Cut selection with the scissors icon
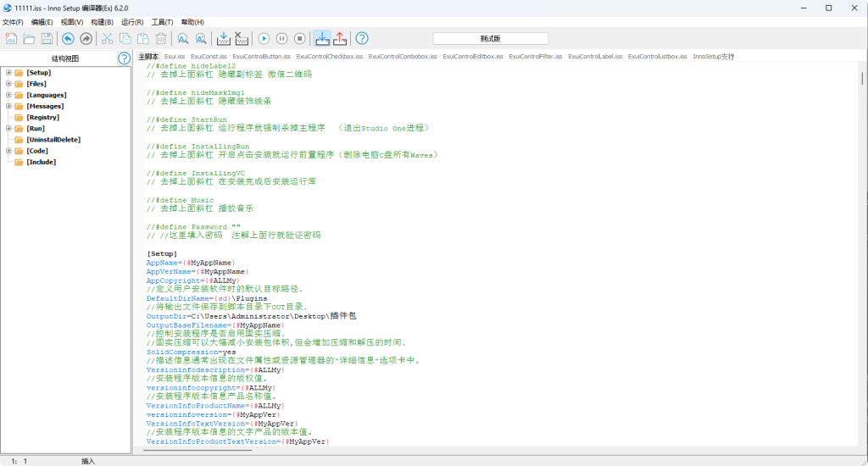 click(x=108, y=39)
